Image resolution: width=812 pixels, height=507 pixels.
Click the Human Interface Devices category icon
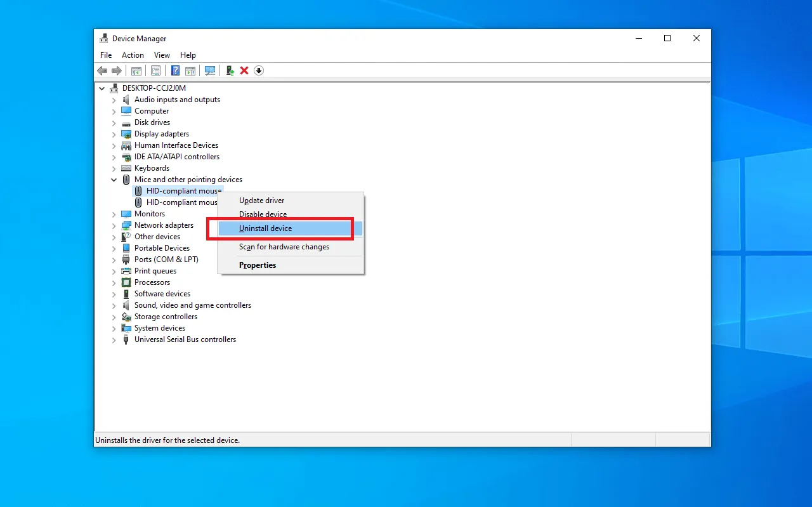click(x=126, y=145)
